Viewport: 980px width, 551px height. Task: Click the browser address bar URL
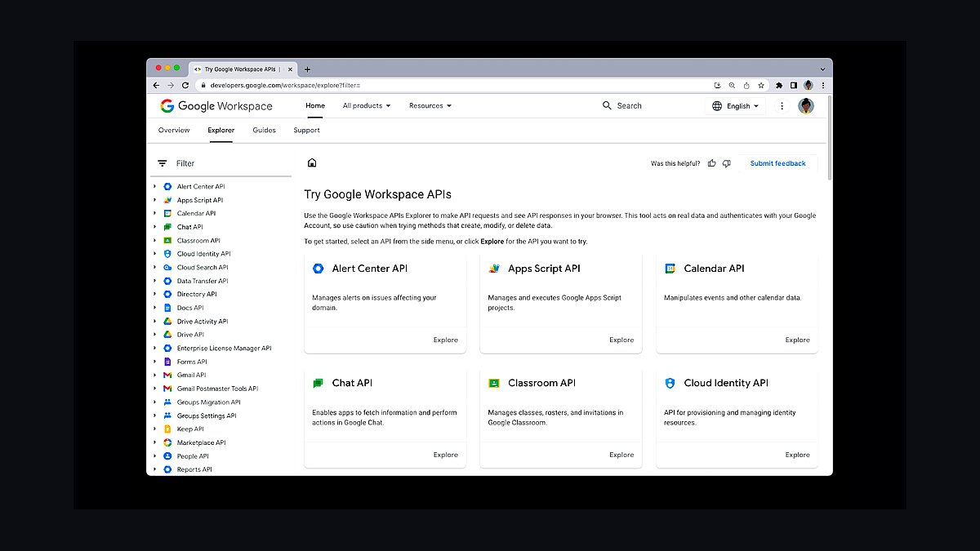285,85
